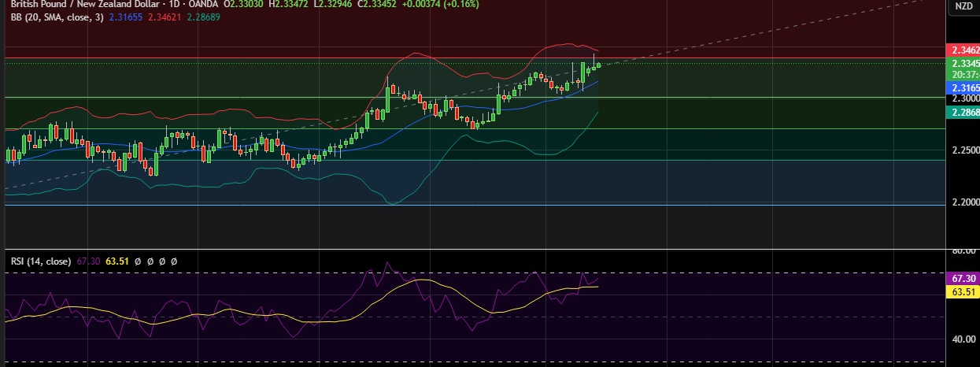The width and height of the screenshot is (980, 367).
Task: Click the 2.2500 price scale value
Action: 965,150
